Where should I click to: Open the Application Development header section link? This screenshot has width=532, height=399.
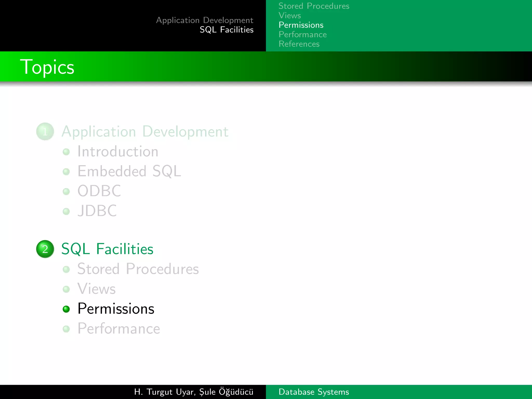click(x=205, y=20)
